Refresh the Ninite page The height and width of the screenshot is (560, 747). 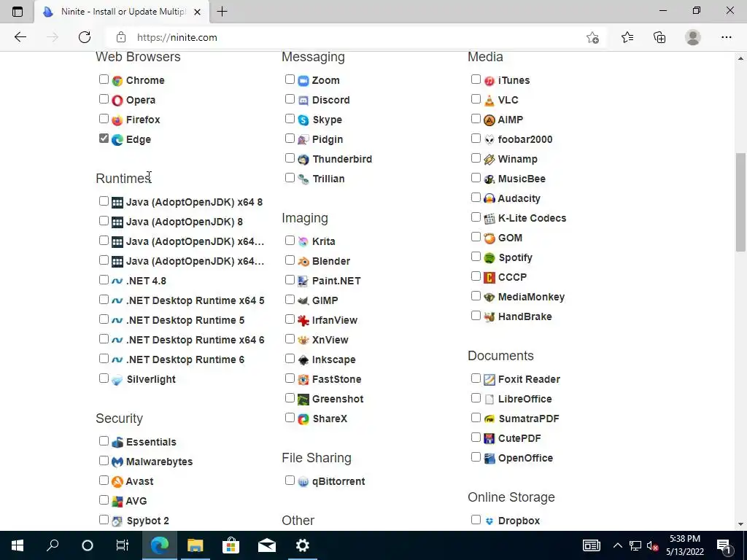85,37
